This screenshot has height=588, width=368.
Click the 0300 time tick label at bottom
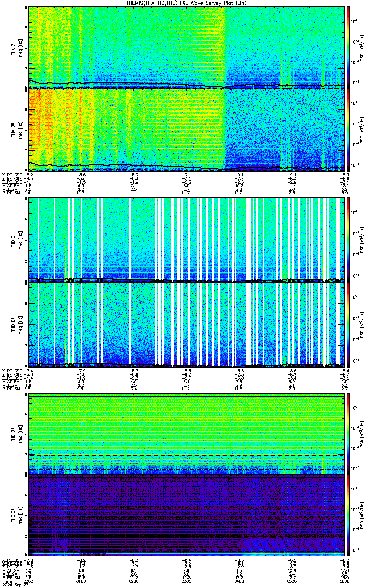click(186, 581)
